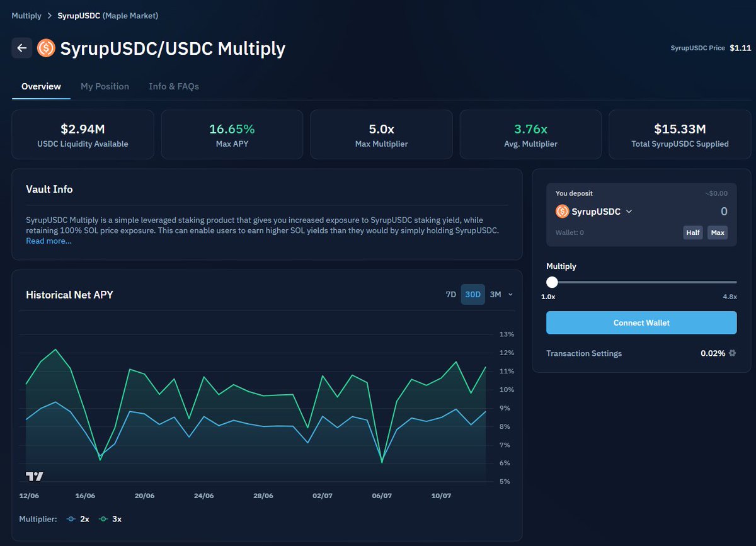Click the Vault Info heading
The height and width of the screenshot is (546, 756).
49,189
